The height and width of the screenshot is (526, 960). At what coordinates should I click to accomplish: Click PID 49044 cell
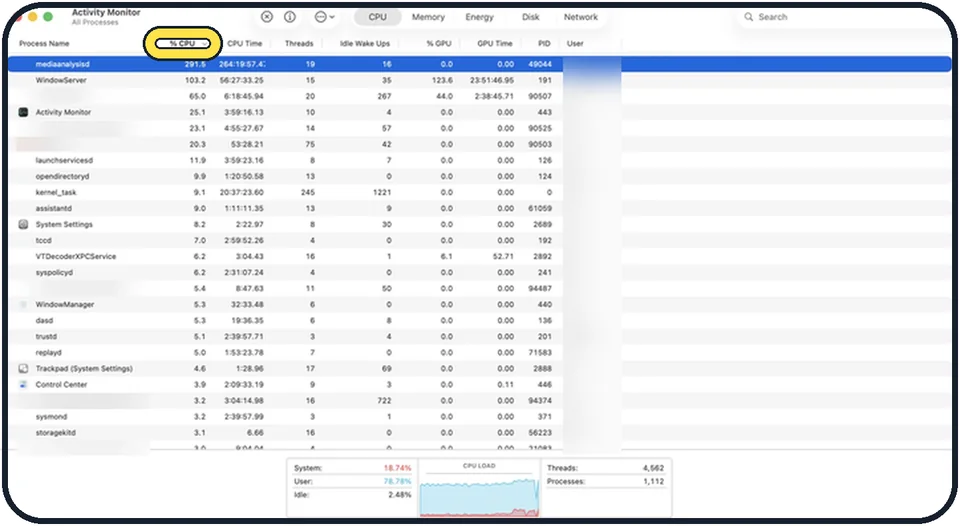click(x=540, y=64)
